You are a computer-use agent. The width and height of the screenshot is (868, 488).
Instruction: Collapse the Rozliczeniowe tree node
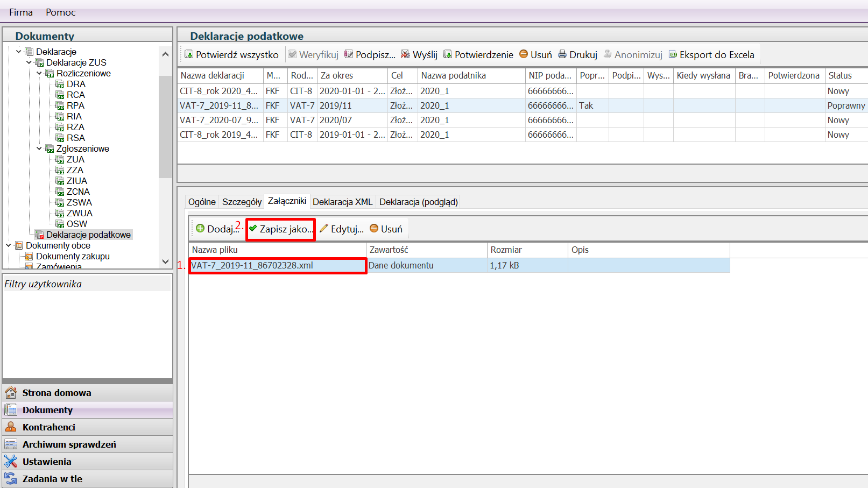(x=39, y=73)
